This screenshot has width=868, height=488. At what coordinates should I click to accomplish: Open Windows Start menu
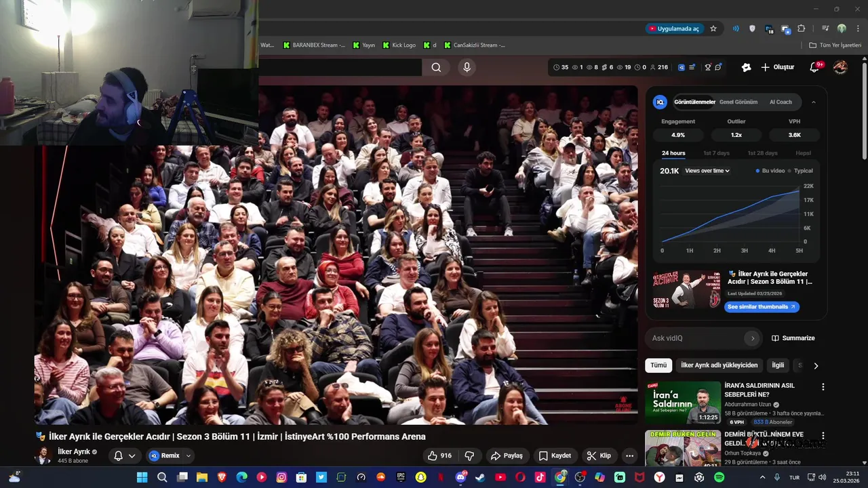[142, 477]
